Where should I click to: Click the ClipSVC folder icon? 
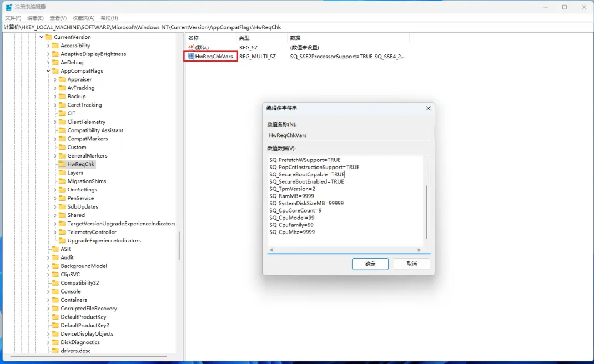[x=56, y=275]
